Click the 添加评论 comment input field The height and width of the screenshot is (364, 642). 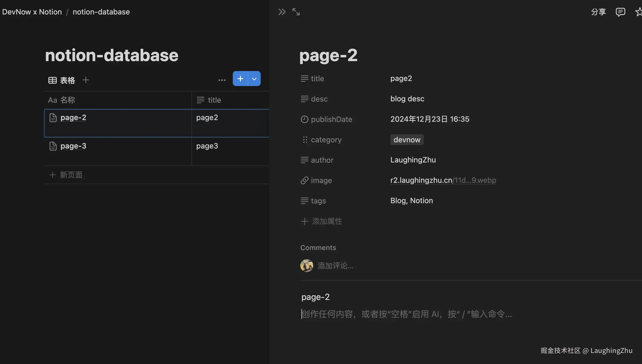tap(335, 266)
